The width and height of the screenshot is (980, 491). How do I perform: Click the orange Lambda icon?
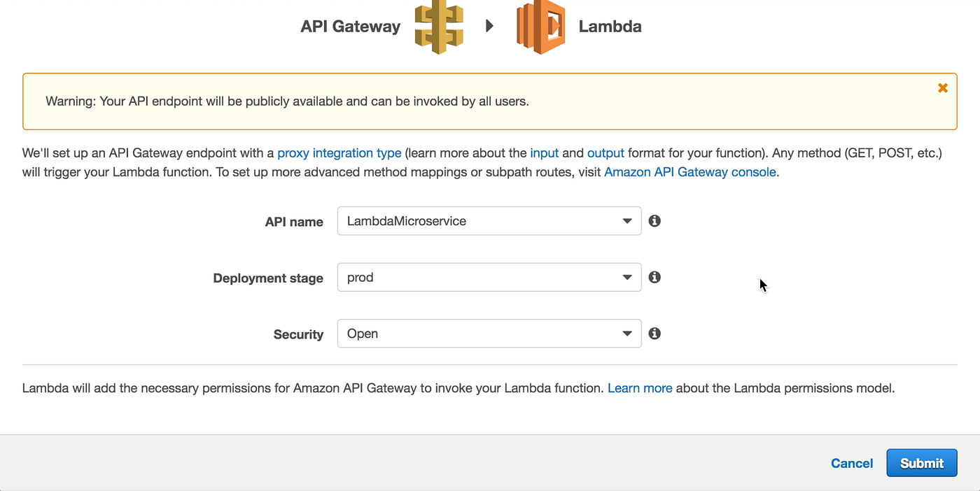click(x=540, y=27)
